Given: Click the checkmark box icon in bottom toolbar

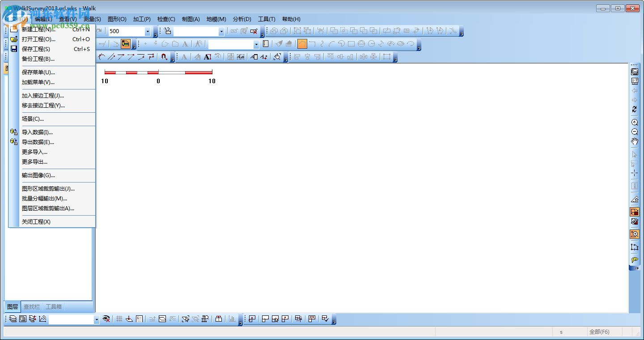Looking at the screenshot, I should tap(325, 319).
